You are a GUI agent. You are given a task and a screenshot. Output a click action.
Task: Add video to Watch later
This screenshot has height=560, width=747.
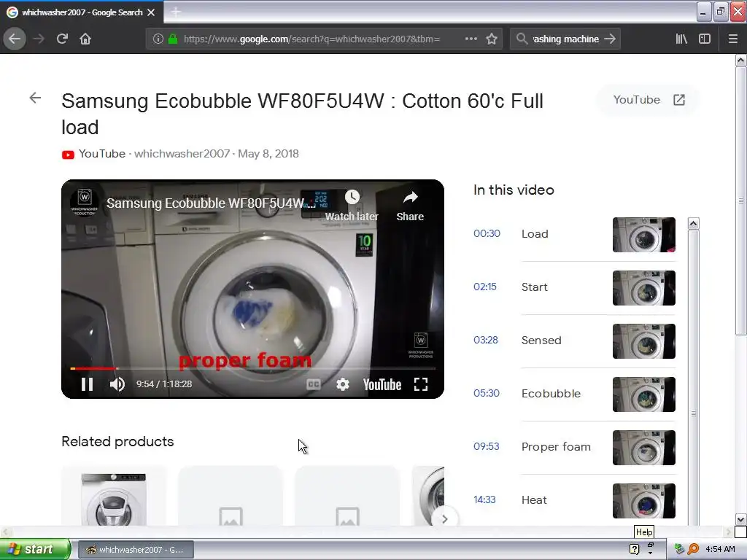pyautogui.click(x=352, y=205)
